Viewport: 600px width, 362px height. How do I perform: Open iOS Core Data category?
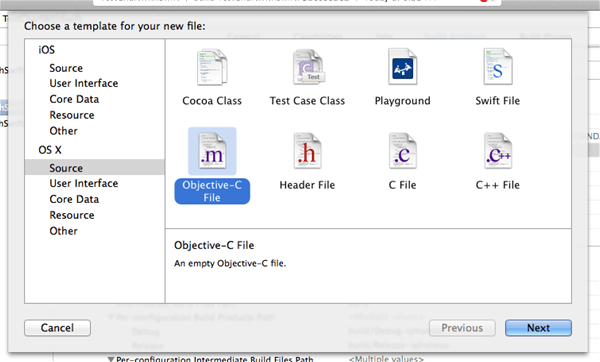click(74, 99)
